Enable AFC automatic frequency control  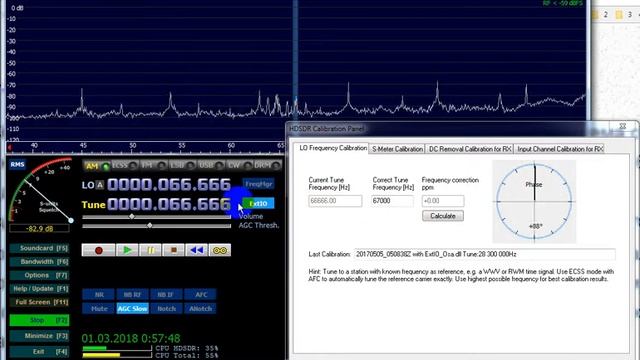tap(200, 294)
